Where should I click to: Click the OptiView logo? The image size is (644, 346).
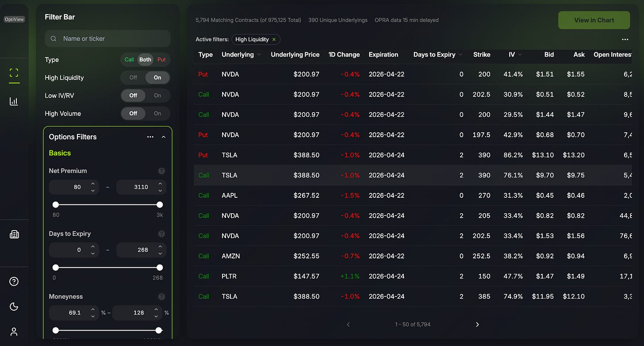14,19
